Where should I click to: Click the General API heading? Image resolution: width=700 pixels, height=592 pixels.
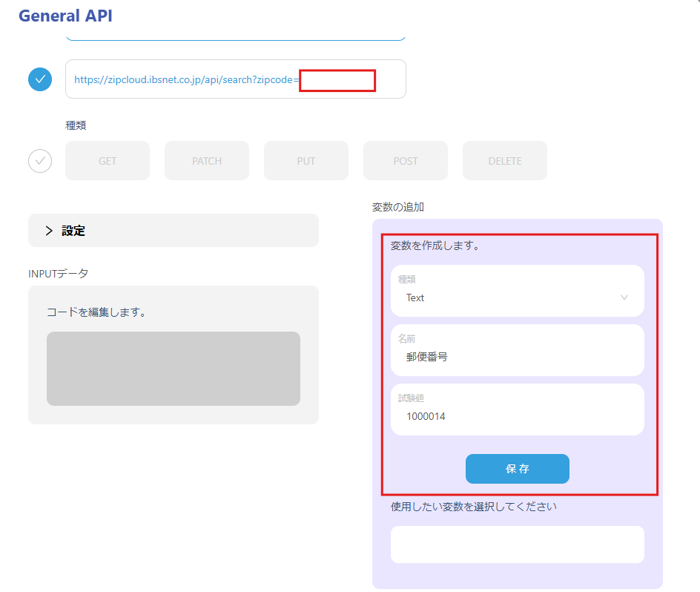(65, 16)
